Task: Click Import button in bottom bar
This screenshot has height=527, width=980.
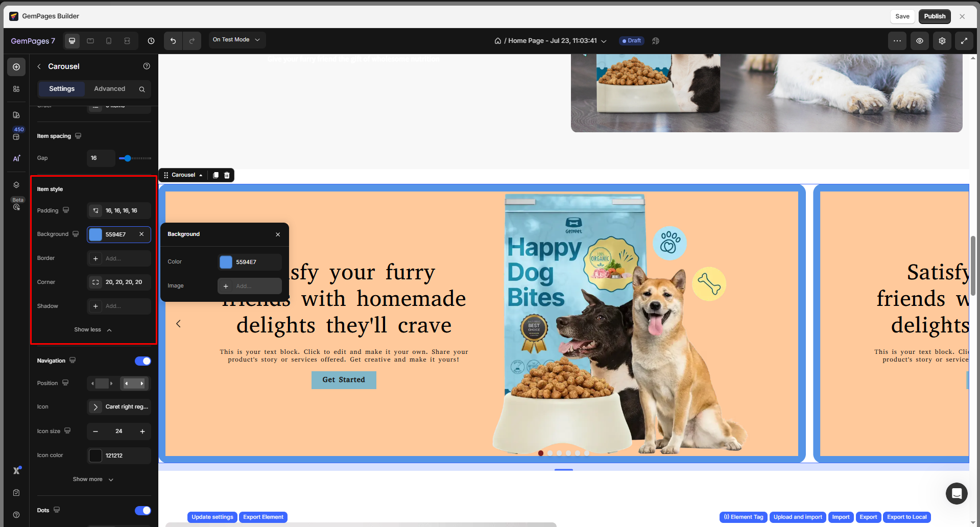Action: (x=841, y=517)
